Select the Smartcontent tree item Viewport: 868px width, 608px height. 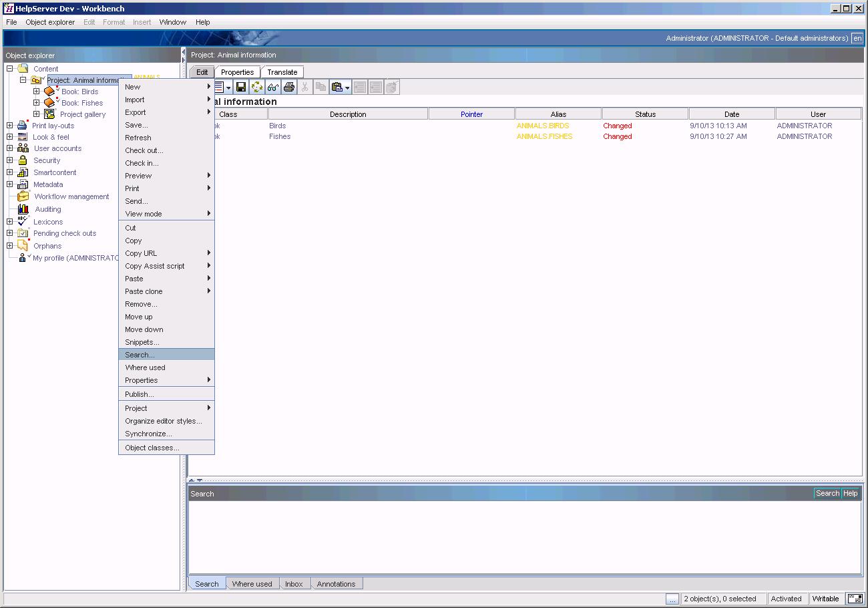coord(55,172)
